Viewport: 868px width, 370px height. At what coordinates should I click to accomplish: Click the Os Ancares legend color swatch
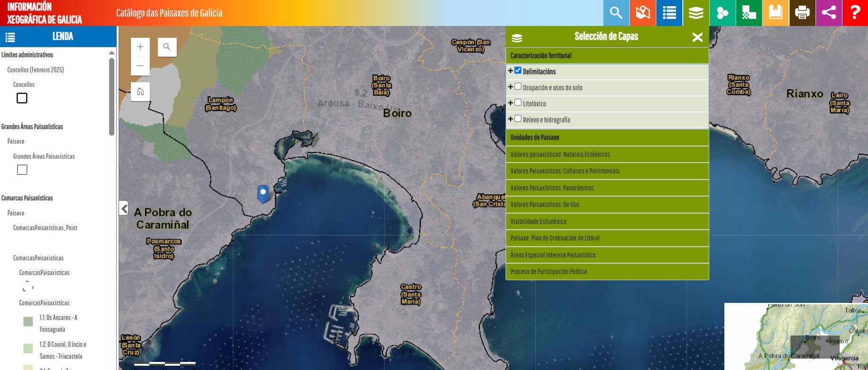pyautogui.click(x=28, y=322)
